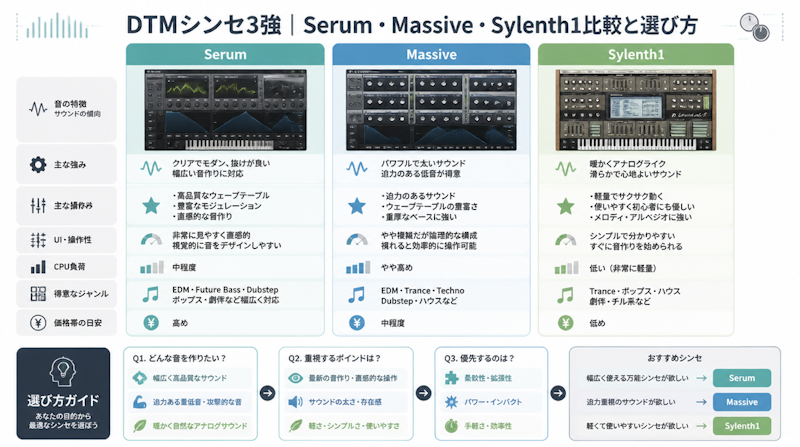Click the diamond icon beside 幅広く高品質なサウンド
The height and width of the screenshot is (447, 800).
tap(139, 378)
